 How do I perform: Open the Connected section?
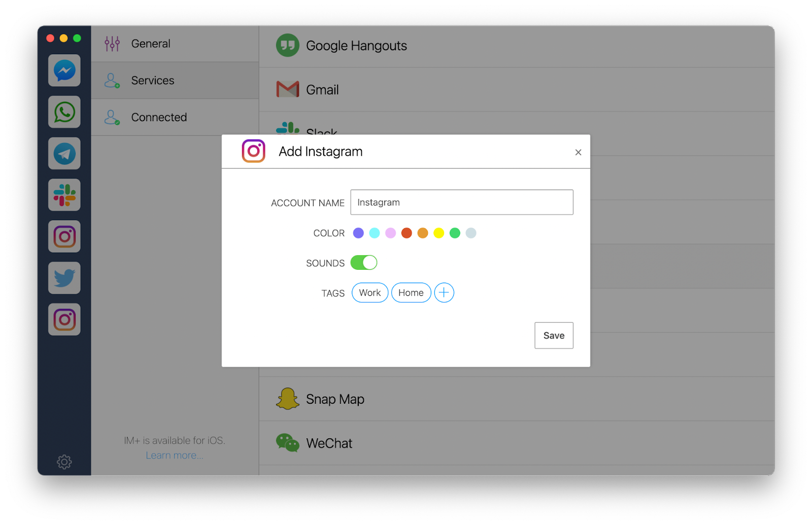point(158,117)
